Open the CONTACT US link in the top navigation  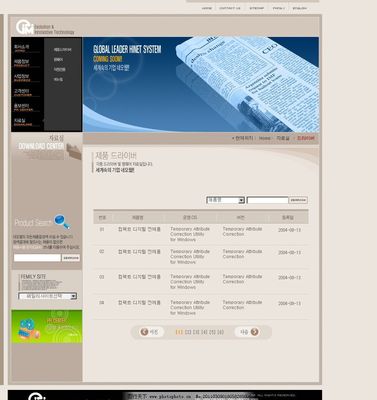point(230,8)
